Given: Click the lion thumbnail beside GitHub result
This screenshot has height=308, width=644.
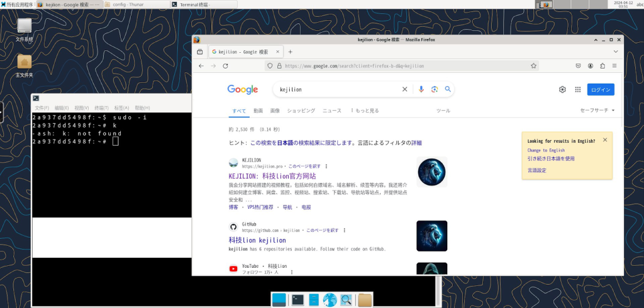Looking at the screenshot, I should 431,236.
